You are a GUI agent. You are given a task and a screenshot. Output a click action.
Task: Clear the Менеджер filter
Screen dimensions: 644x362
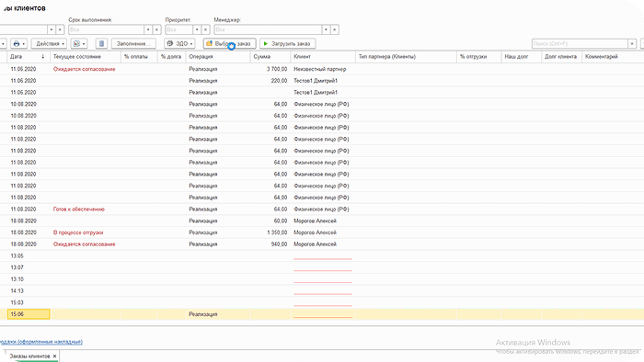(x=334, y=29)
